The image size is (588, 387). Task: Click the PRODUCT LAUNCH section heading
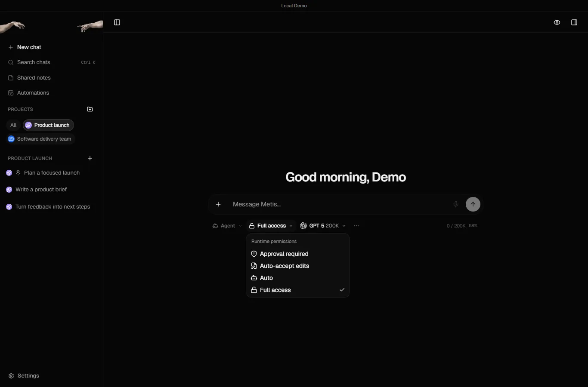(30, 158)
